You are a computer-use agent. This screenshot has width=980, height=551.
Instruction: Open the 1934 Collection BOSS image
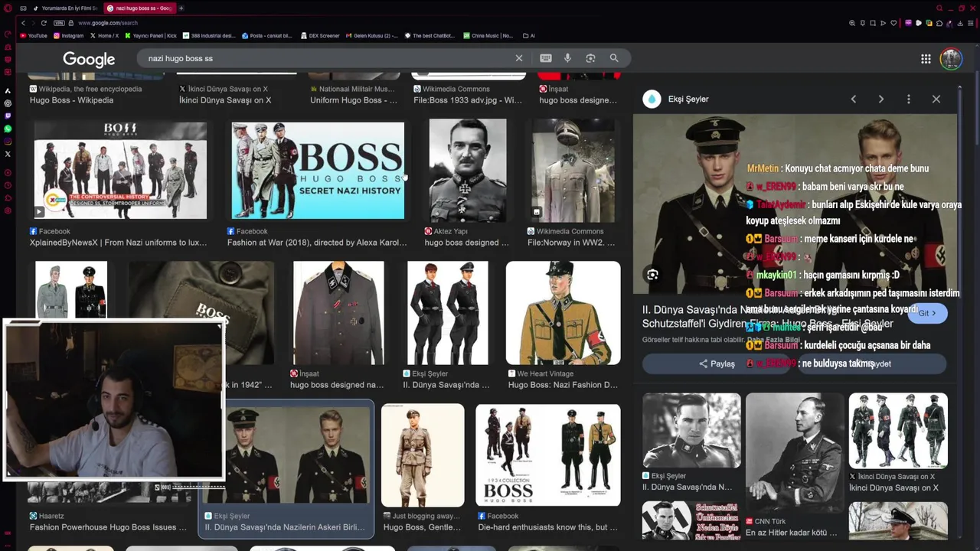[548, 455]
